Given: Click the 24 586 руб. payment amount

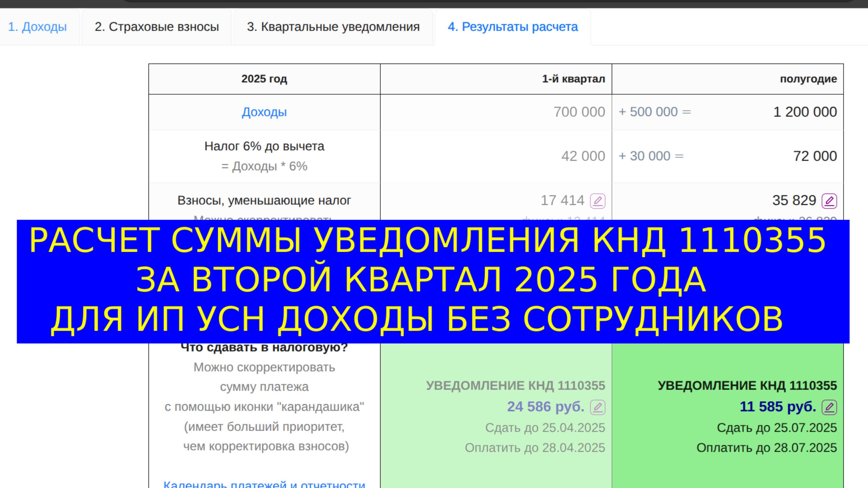Looking at the screenshot, I should coord(545,406).
